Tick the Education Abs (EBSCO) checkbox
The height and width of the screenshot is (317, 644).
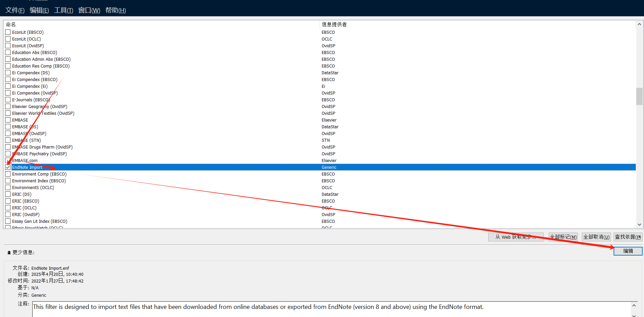click(8, 52)
